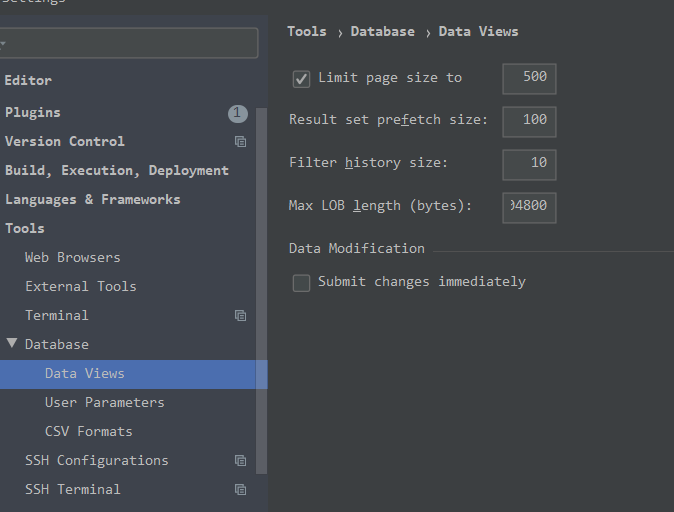Select the Tools settings category
The width and height of the screenshot is (674, 512).
(25, 228)
